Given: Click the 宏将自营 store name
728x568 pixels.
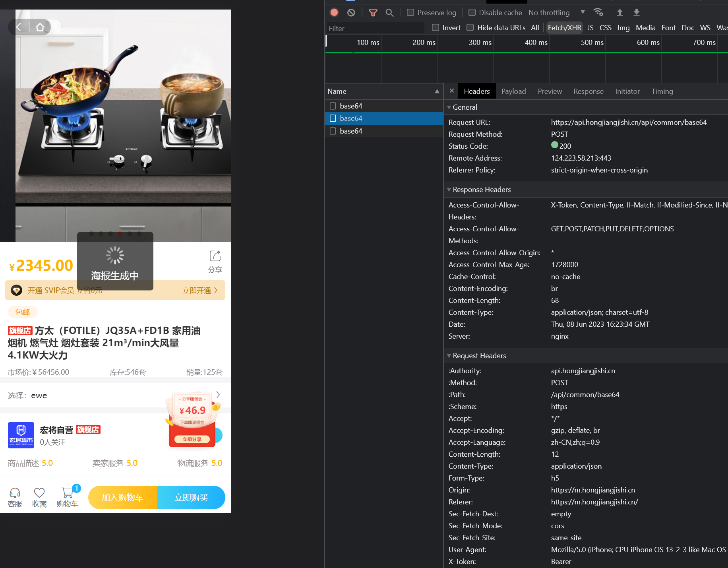Looking at the screenshot, I should coord(56,430).
